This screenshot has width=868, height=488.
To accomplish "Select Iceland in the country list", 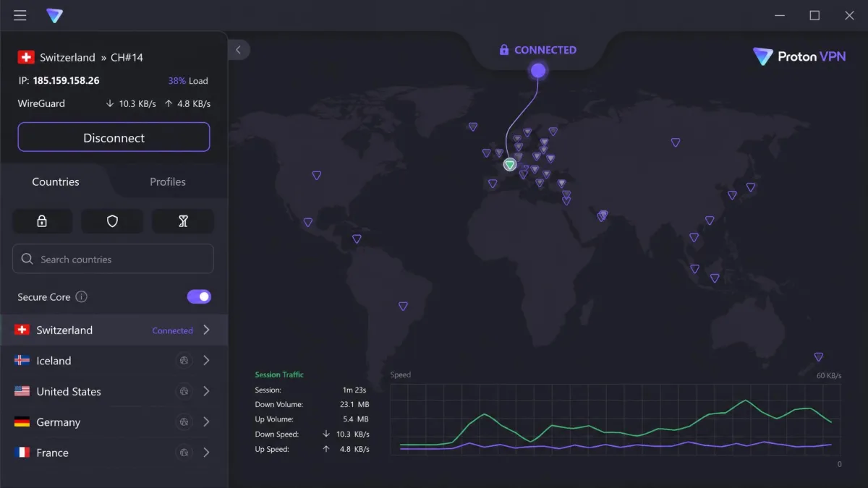I will click(x=114, y=361).
